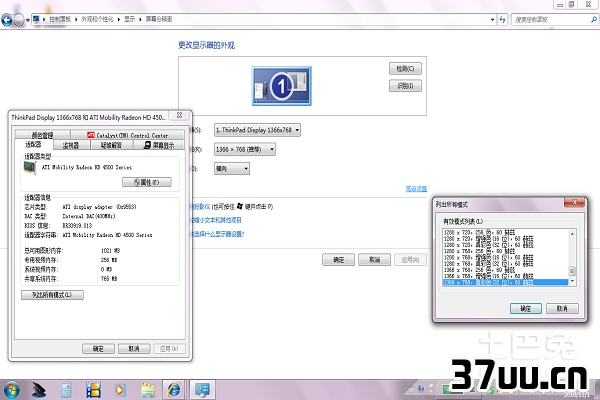
Task: Click the search magnifier icon
Action: click(594, 19)
